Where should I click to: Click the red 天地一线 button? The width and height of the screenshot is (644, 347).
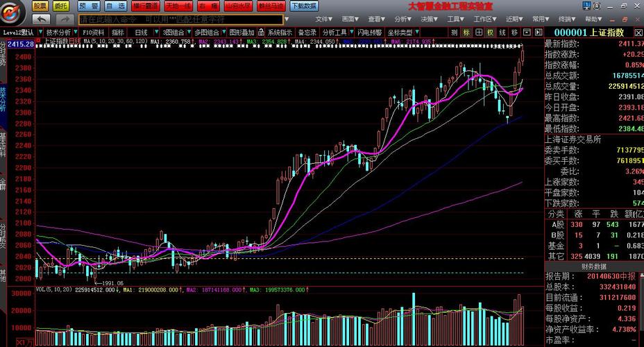pyautogui.click(x=178, y=6)
